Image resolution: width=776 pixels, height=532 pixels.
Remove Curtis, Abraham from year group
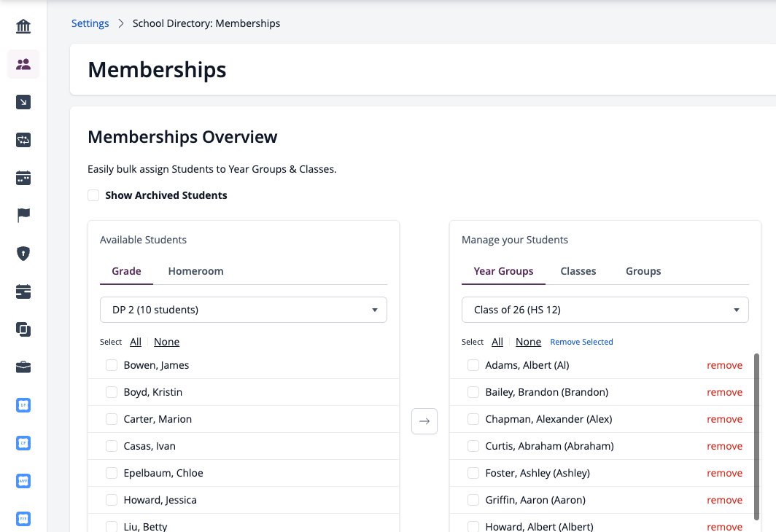(x=724, y=446)
